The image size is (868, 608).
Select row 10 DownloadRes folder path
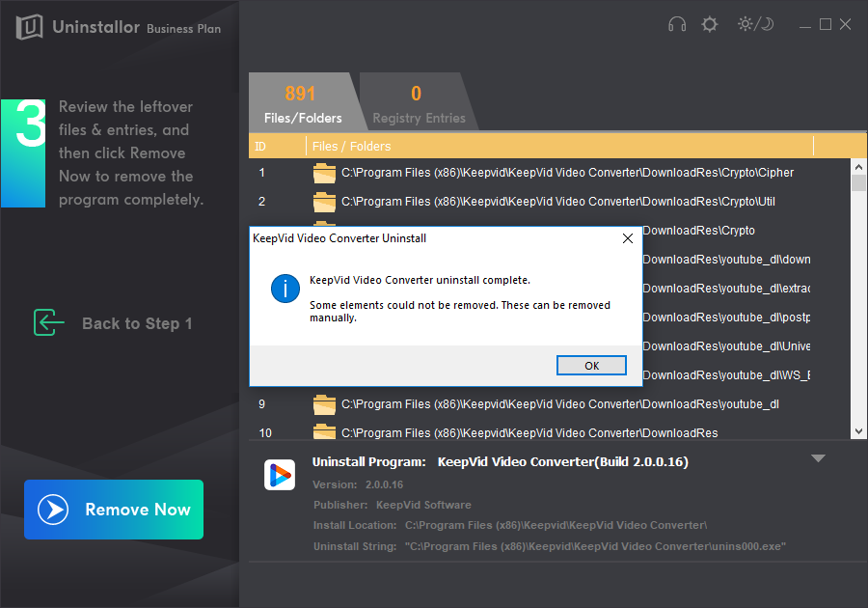pos(529,433)
